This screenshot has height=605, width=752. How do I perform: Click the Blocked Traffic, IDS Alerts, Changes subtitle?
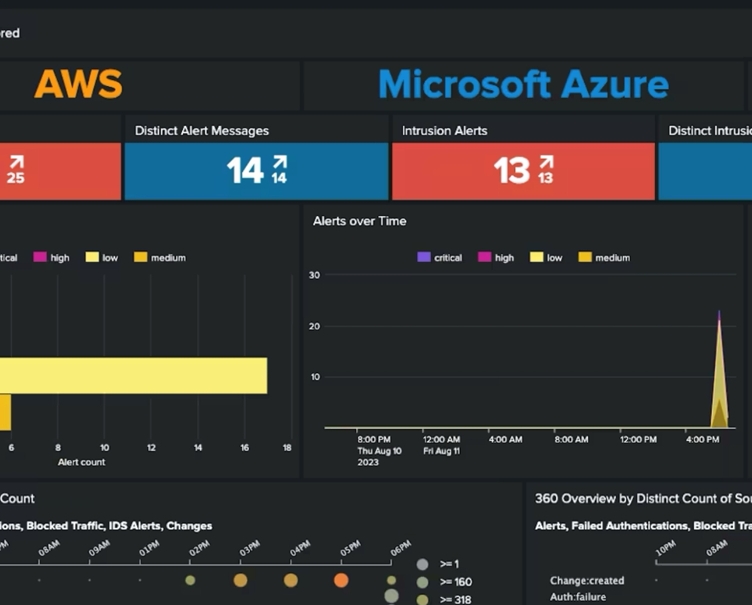coord(119,526)
